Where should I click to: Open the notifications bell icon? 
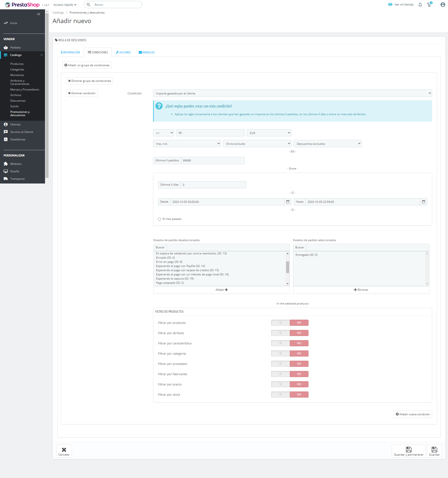click(x=420, y=5)
